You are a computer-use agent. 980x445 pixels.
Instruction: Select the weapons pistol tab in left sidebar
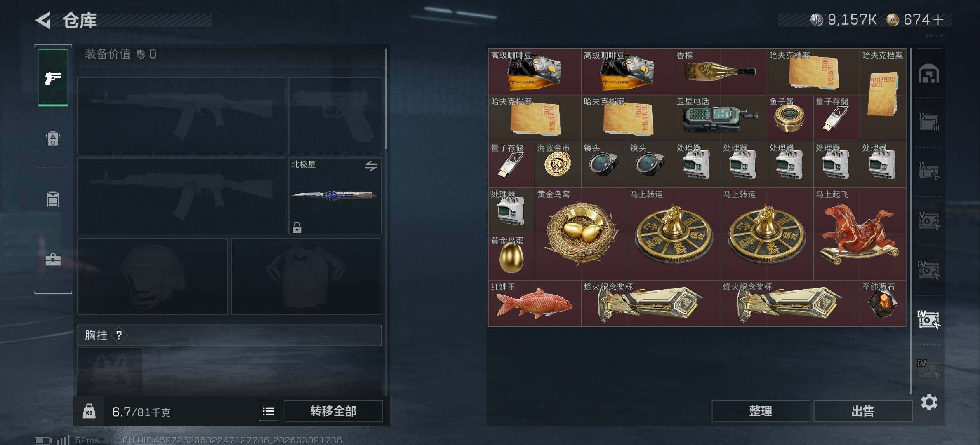coord(53,78)
